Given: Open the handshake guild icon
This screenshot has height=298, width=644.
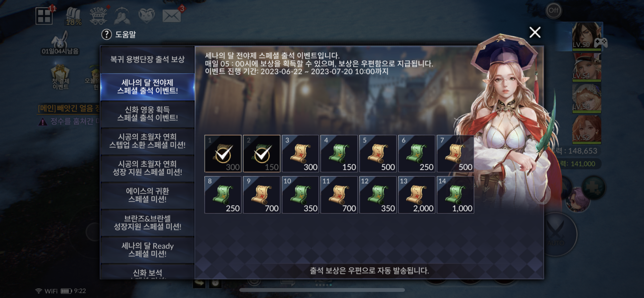Looking at the screenshot, I should pos(122,16).
